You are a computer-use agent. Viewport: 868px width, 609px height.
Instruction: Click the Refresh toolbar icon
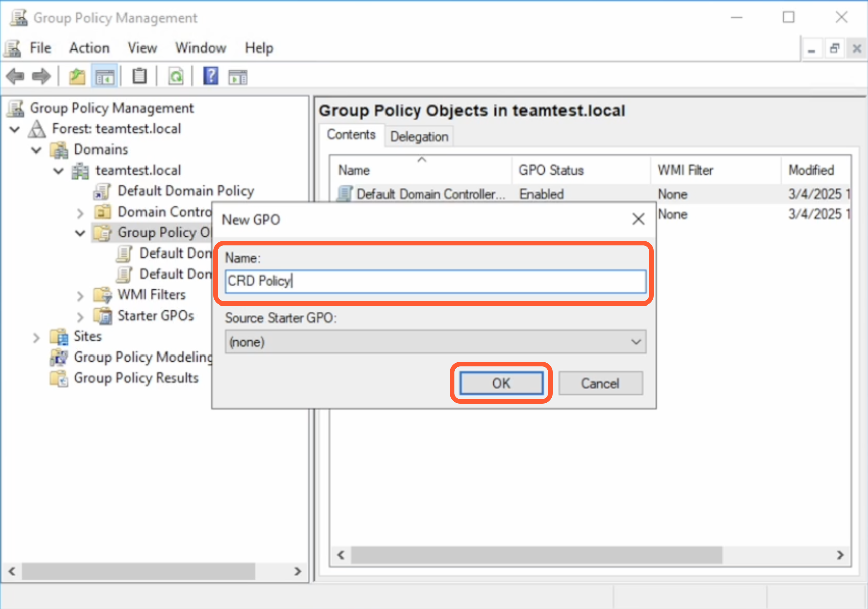(x=176, y=77)
